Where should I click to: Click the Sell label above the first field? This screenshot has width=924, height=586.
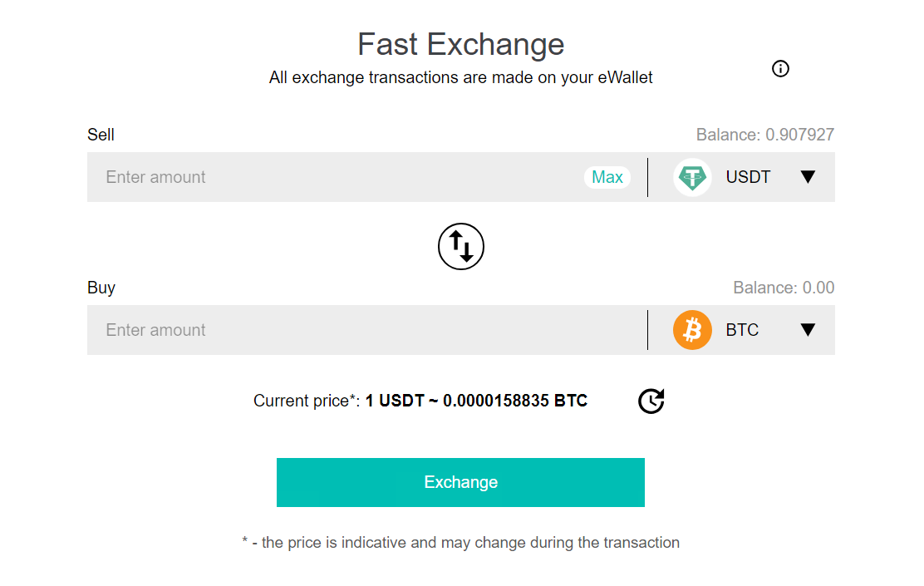point(101,135)
